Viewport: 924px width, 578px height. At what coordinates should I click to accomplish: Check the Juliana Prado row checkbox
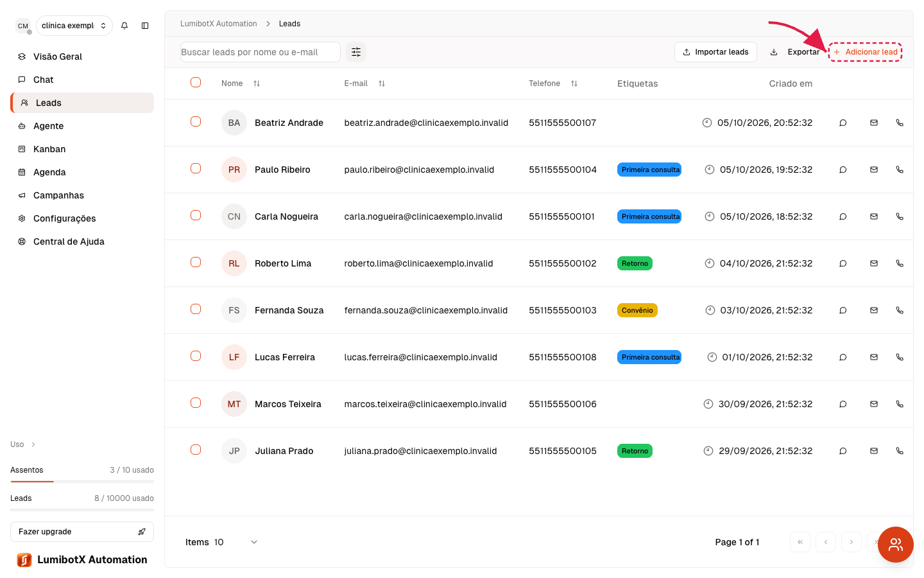196,450
